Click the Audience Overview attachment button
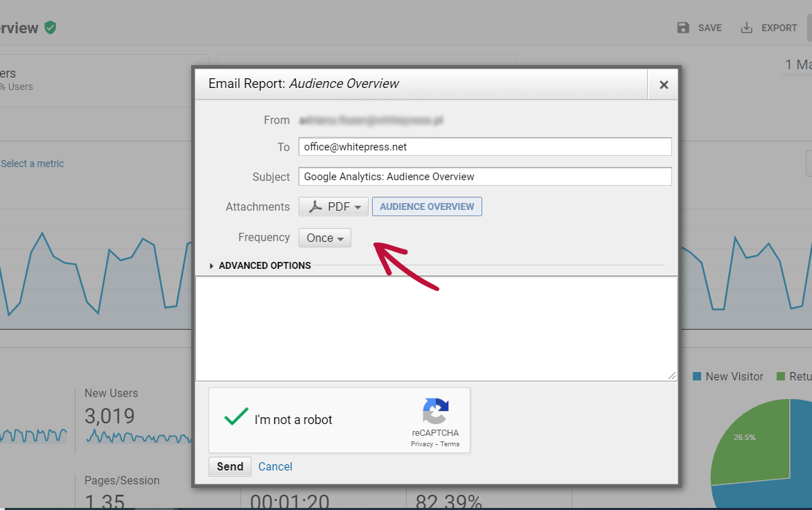 (x=427, y=206)
